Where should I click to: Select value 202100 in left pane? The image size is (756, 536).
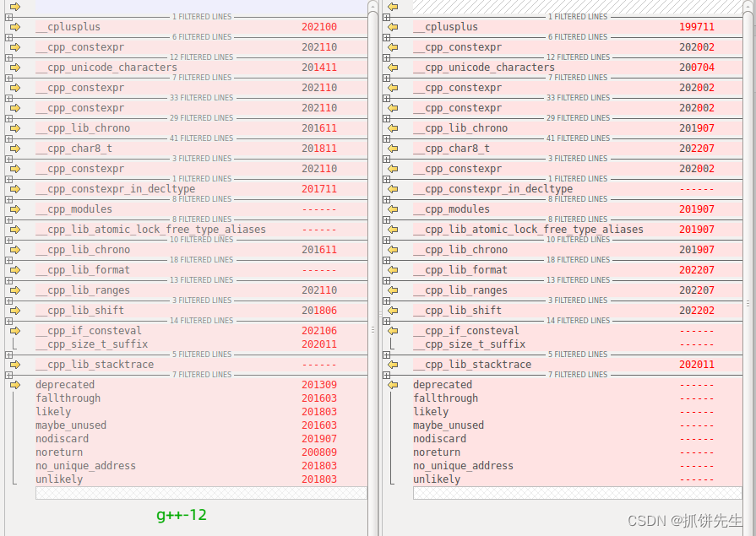coord(319,27)
